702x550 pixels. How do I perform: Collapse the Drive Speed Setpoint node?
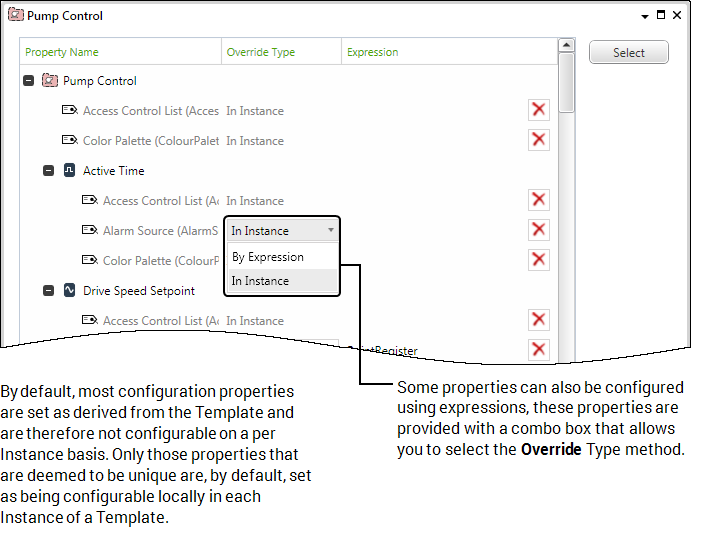coord(49,291)
